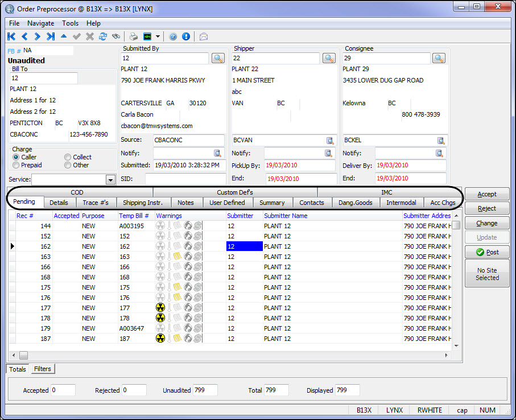The height and width of the screenshot is (420, 516).
Task: Go to the first record in toolbar
Action: tap(11, 36)
